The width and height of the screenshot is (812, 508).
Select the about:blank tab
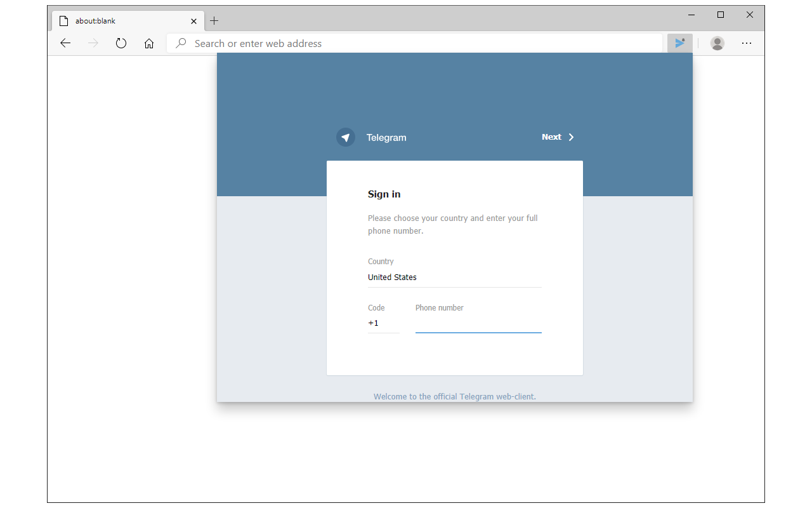[x=128, y=20]
